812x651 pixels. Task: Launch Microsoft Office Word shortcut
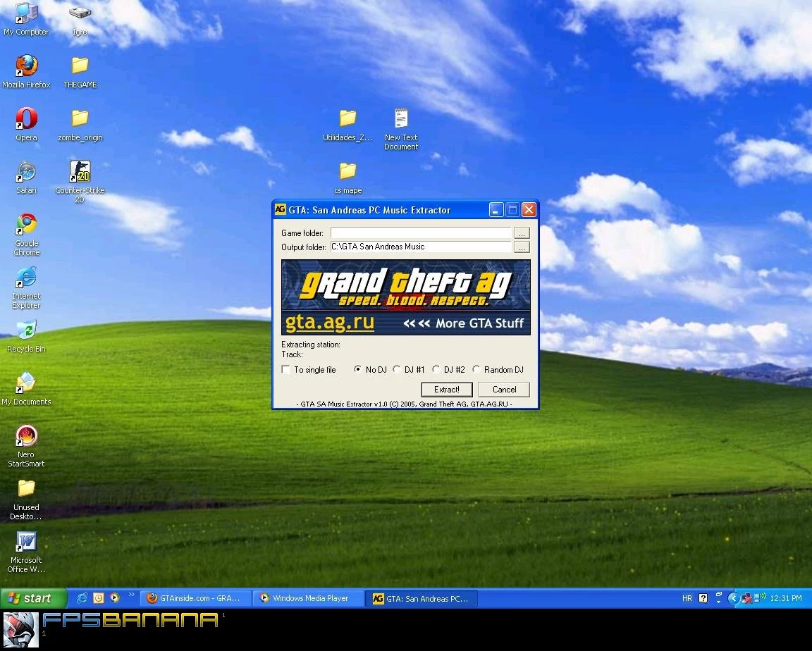26,552
